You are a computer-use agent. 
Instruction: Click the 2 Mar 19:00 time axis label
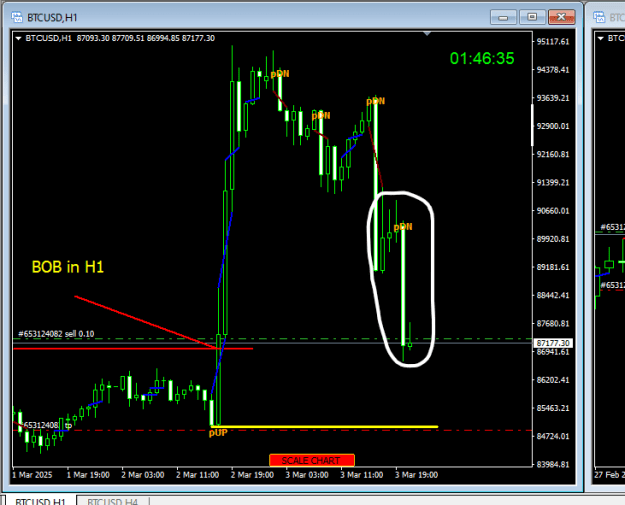252,475
